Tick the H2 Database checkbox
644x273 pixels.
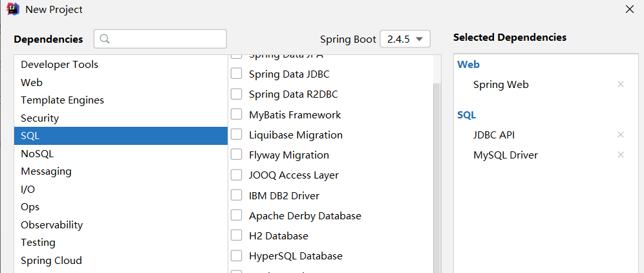coord(237,235)
